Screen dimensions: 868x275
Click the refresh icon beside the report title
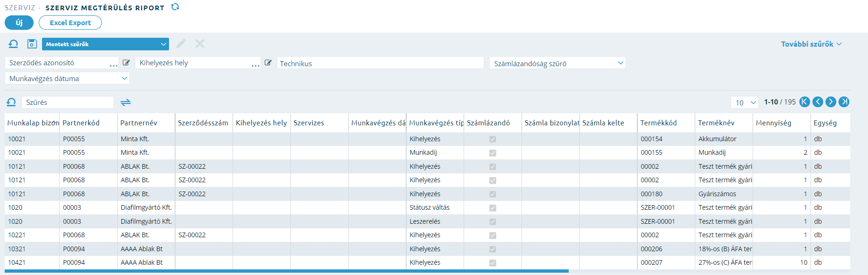pos(175,7)
